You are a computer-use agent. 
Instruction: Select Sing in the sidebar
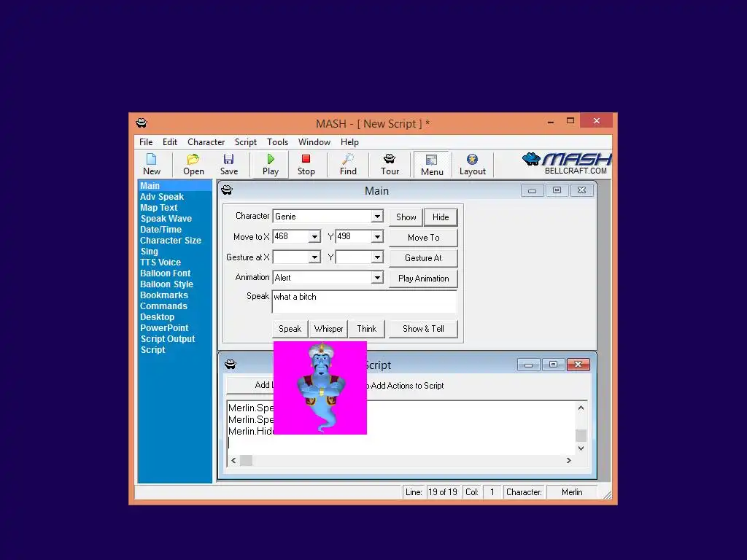coord(149,252)
